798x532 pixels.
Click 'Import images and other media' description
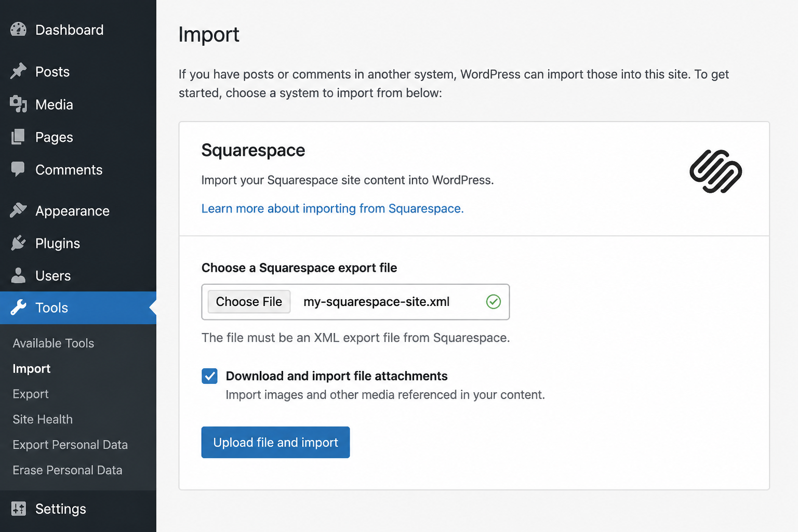[385, 395]
